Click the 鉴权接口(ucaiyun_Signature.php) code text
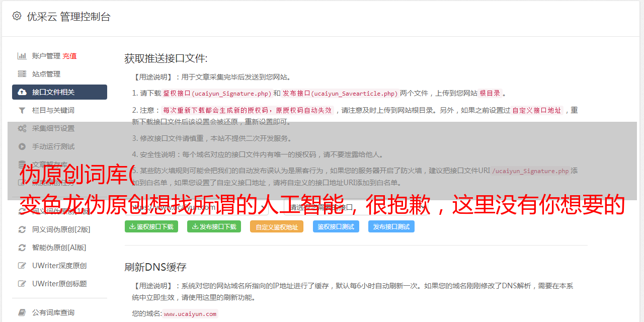644x322 pixels. tap(217, 93)
